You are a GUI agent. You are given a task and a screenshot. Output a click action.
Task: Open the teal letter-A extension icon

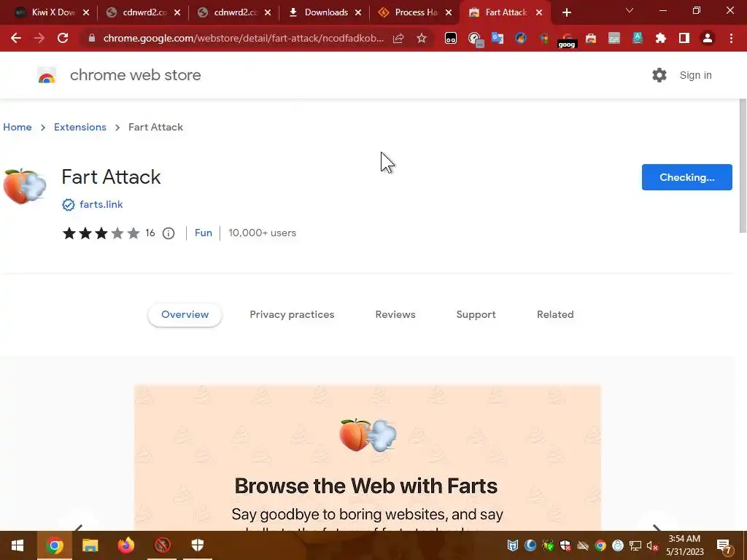638,38
